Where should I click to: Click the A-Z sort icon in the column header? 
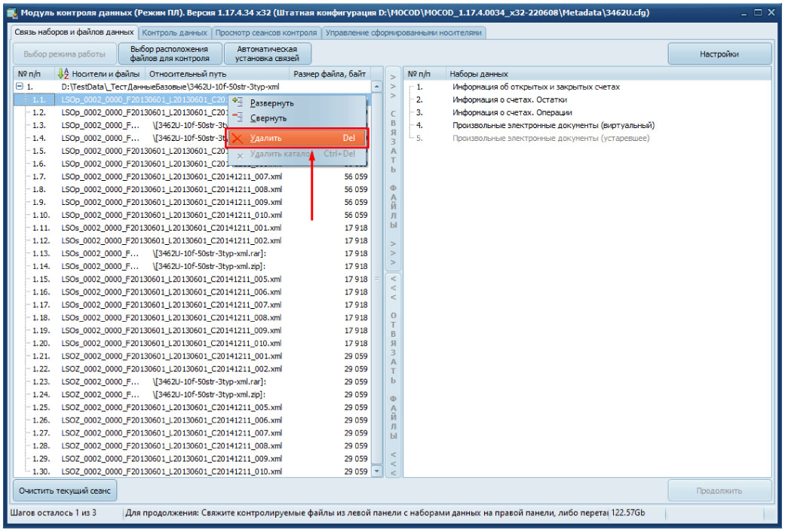[63, 74]
